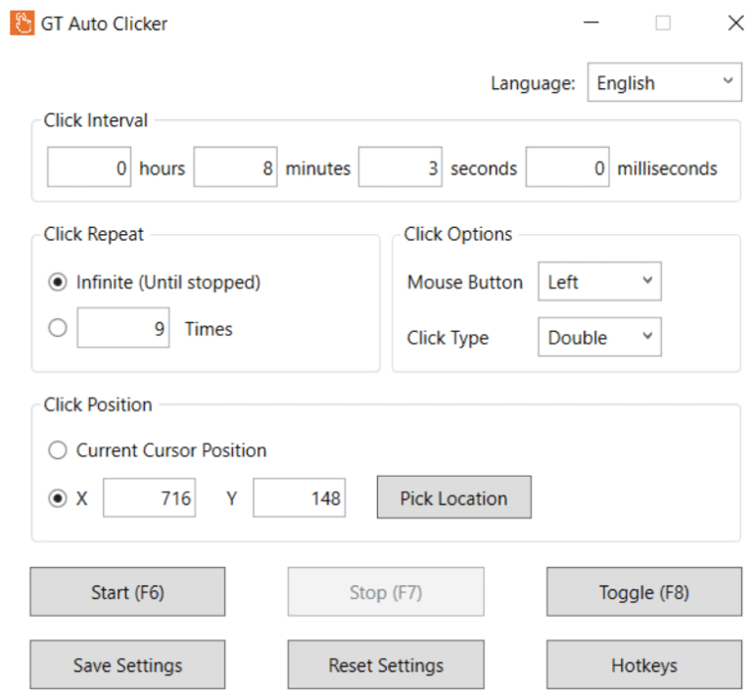Open the Language dropdown
Viewport: 752px width, 700px height.
tap(664, 83)
